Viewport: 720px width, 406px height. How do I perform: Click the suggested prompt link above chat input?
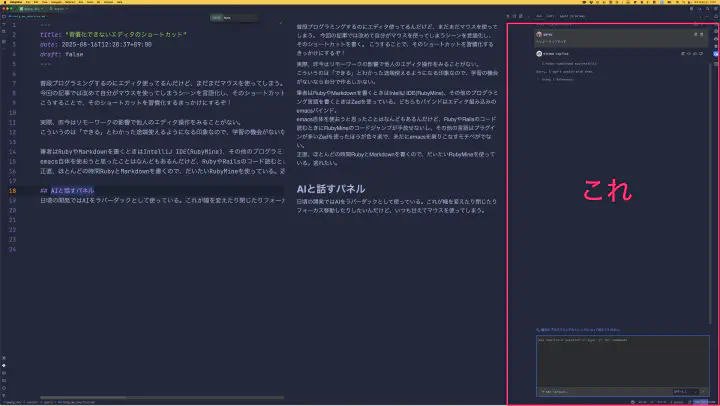[578, 330]
